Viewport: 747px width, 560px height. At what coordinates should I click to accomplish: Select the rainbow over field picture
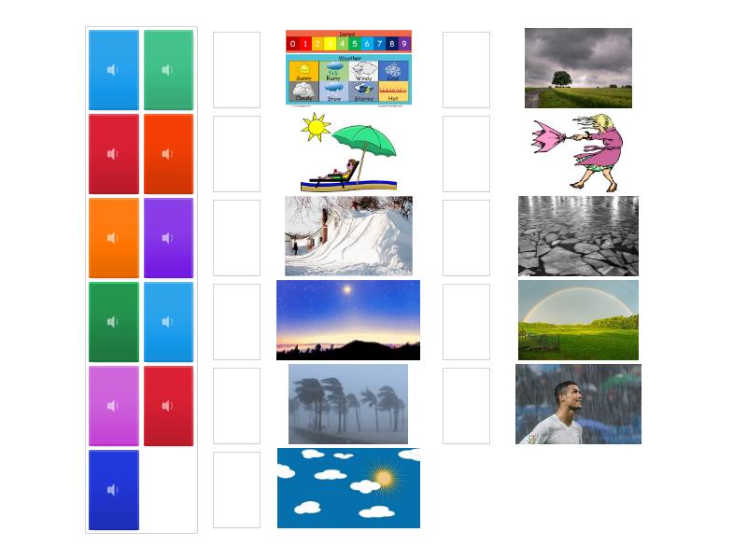coord(578,320)
